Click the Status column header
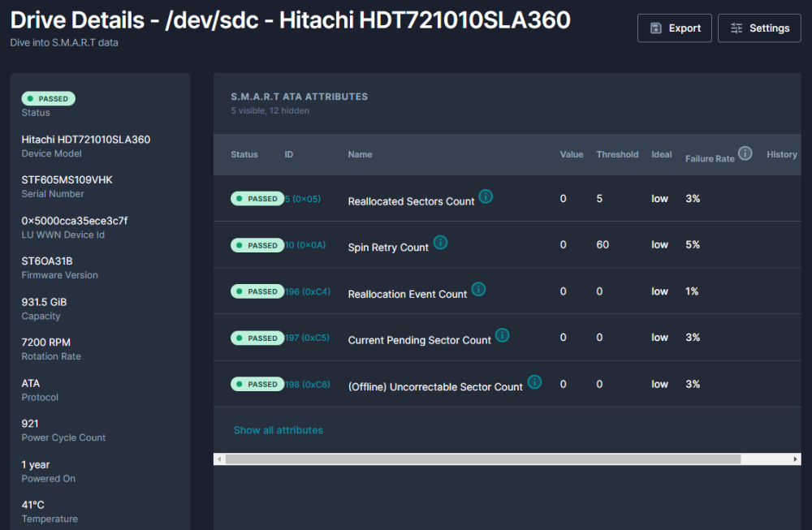 [x=244, y=154]
